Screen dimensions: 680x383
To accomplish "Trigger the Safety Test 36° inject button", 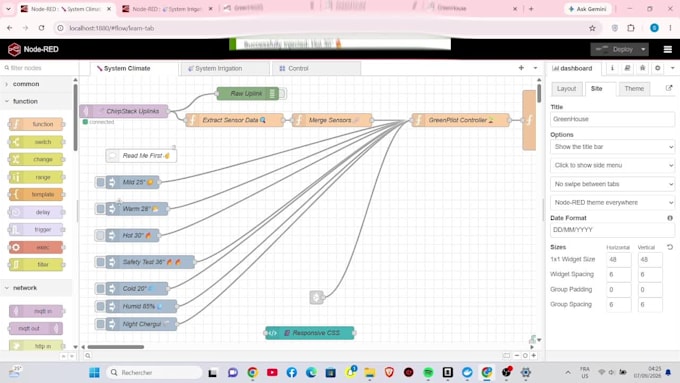I will pyautogui.click(x=101, y=262).
